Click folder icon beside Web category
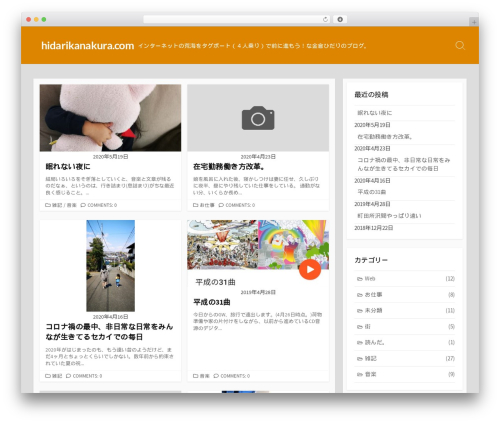This screenshot has height=423, width=500. [x=360, y=279]
